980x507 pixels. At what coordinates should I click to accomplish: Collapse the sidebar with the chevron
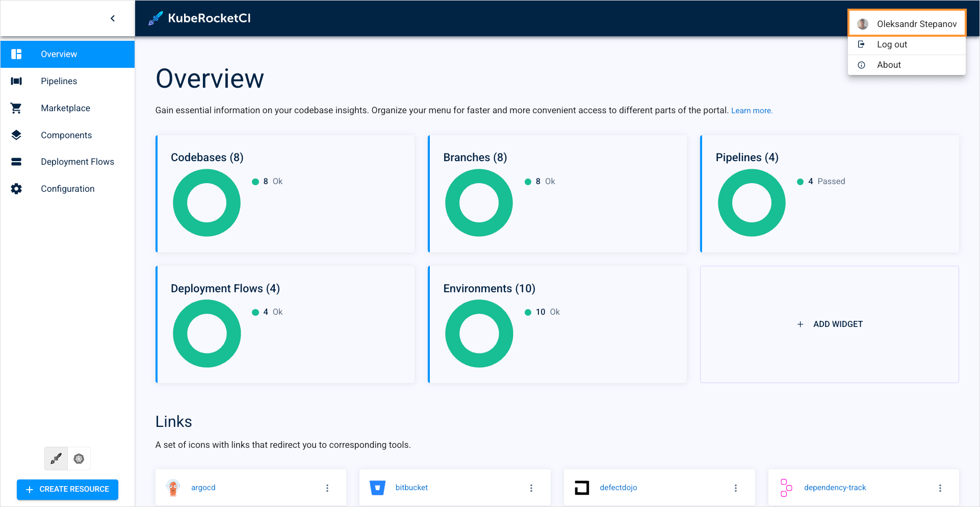pos(113,18)
